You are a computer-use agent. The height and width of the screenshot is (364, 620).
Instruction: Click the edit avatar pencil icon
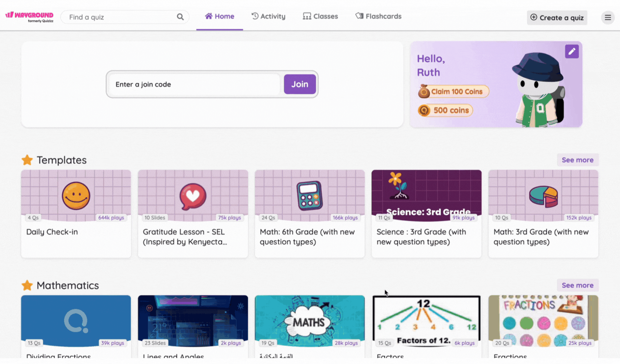pyautogui.click(x=572, y=52)
